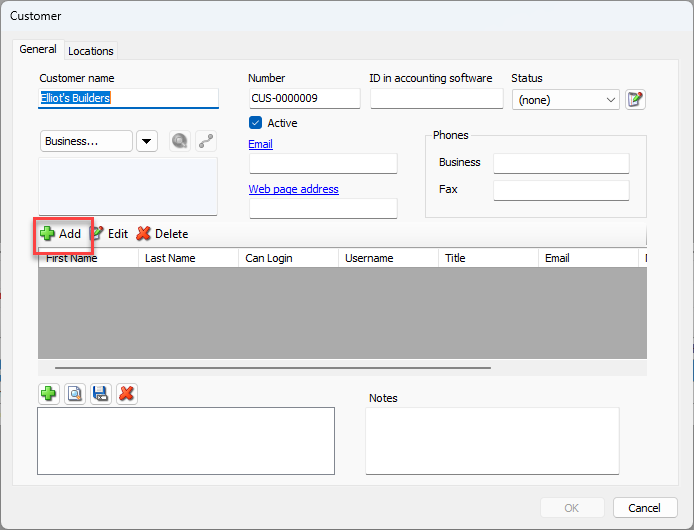Viewport: 694px width, 530px height.
Task: Click Delete in contacts toolbar
Action: (162, 233)
